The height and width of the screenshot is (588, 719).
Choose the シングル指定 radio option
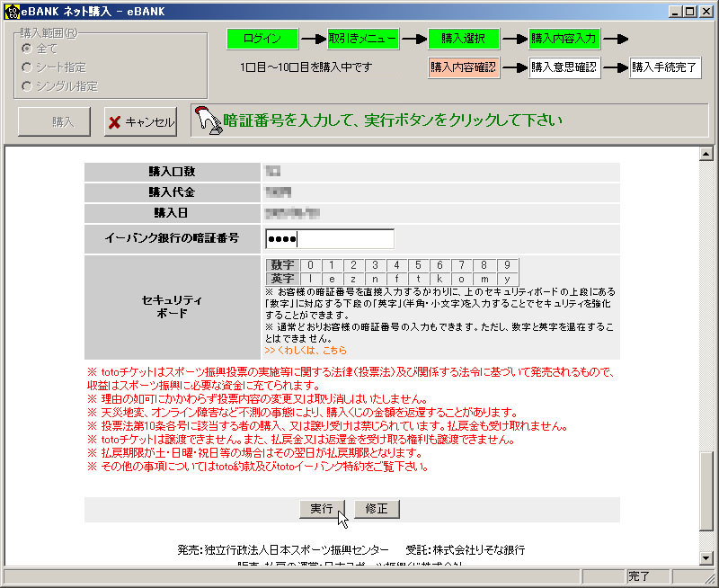point(28,86)
